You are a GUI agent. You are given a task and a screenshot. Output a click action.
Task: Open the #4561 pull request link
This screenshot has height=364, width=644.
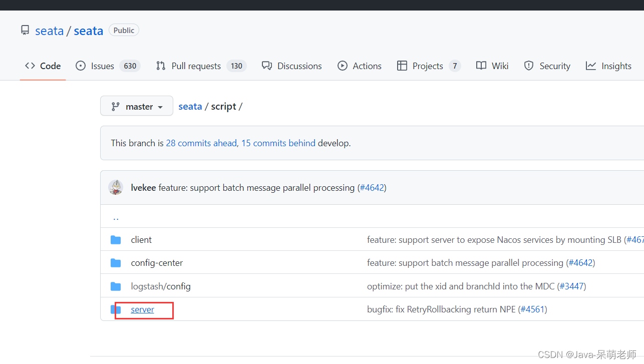tap(533, 309)
